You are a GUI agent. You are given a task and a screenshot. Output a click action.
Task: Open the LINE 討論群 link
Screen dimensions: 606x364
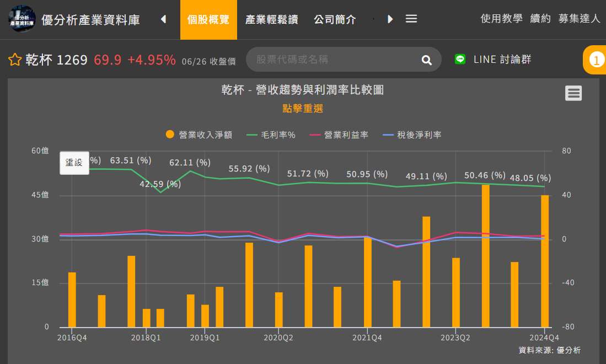click(502, 59)
